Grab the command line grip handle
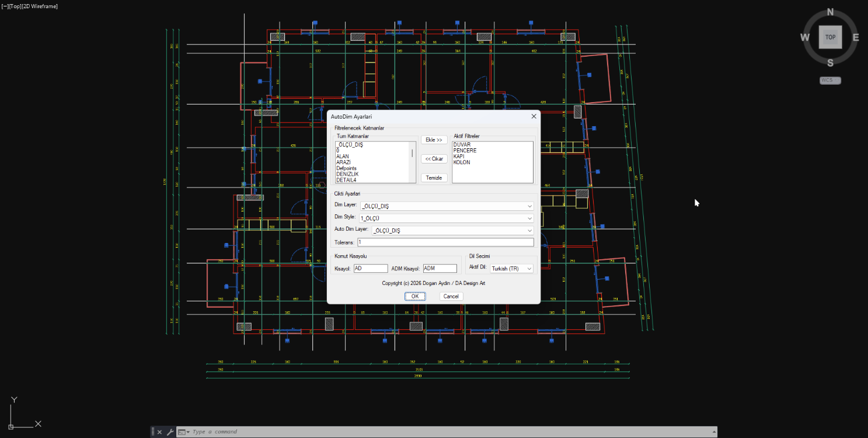Image resolution: width=868 pixels, height=438 pixels. (152, 432)
